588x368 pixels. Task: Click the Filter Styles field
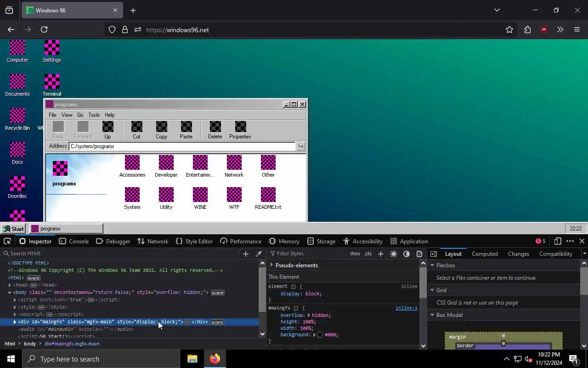(x=308, y=253)
